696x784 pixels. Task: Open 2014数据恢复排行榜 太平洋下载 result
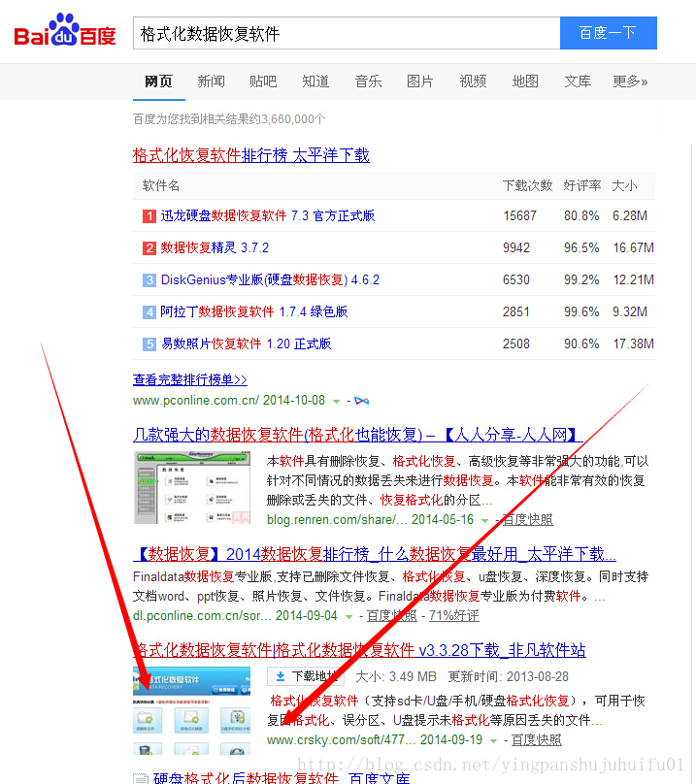point(375,554)
